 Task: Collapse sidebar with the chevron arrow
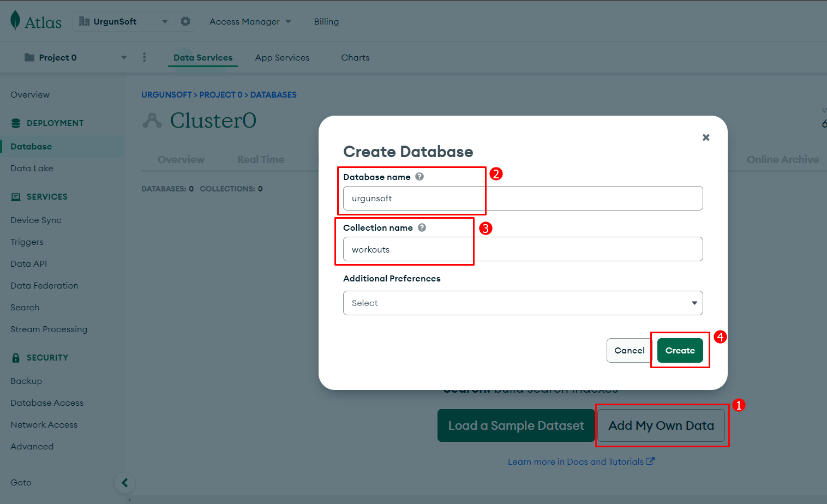(124, 483)
